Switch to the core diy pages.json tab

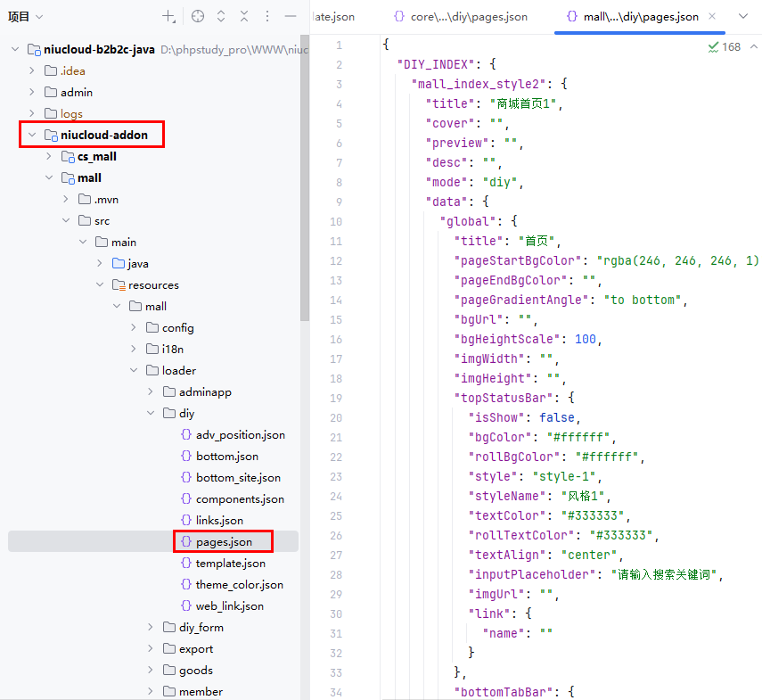[461, 17]
